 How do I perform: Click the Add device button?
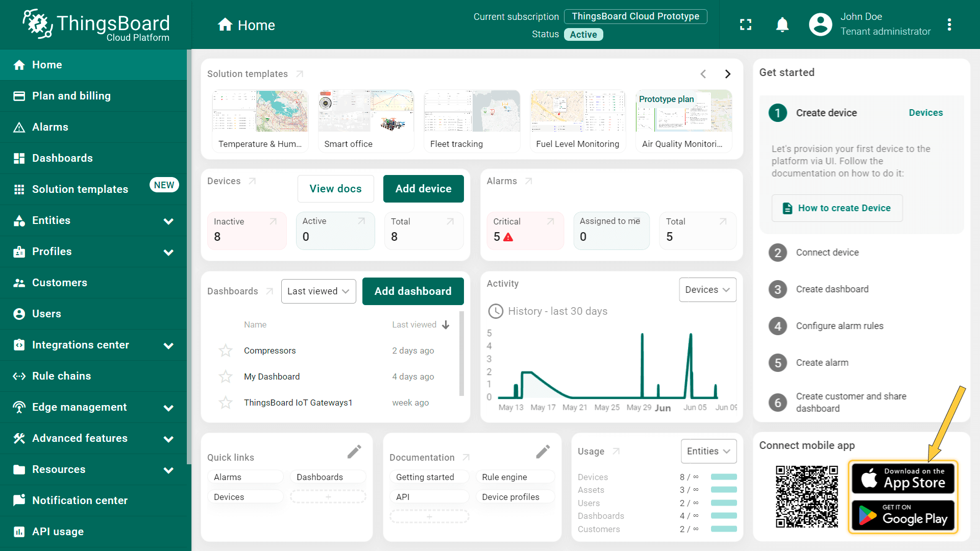423,189
